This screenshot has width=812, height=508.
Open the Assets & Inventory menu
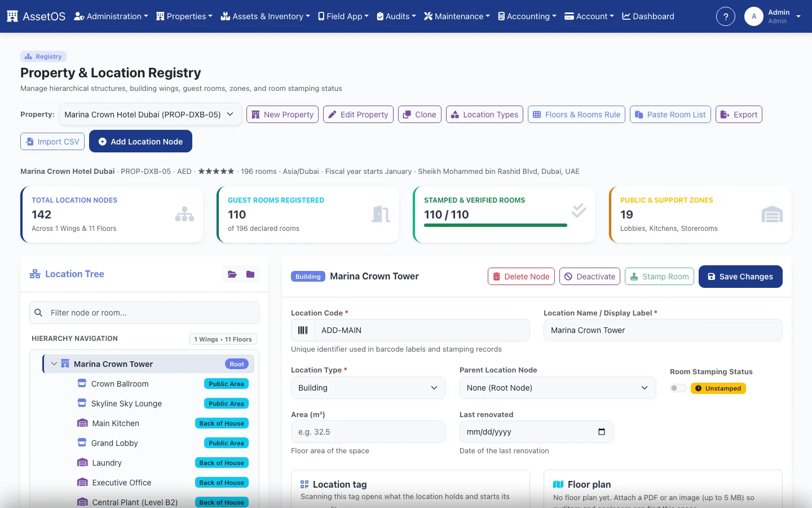coord(265,16)
